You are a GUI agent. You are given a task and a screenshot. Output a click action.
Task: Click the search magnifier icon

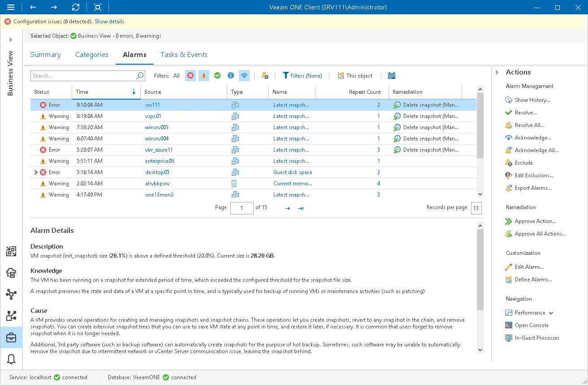(x=140, y=76)
